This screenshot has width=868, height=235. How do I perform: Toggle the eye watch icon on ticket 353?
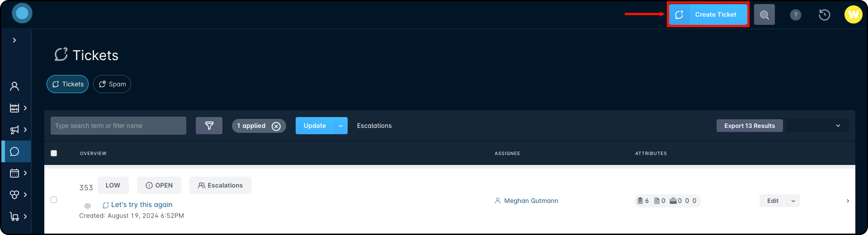tap(88, 206)
